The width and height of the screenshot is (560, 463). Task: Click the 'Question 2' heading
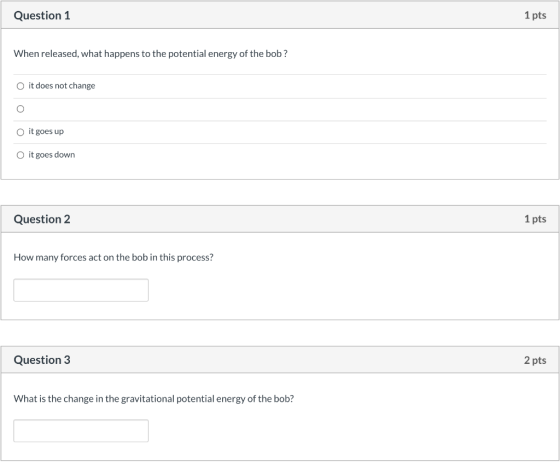pos(42,219)
